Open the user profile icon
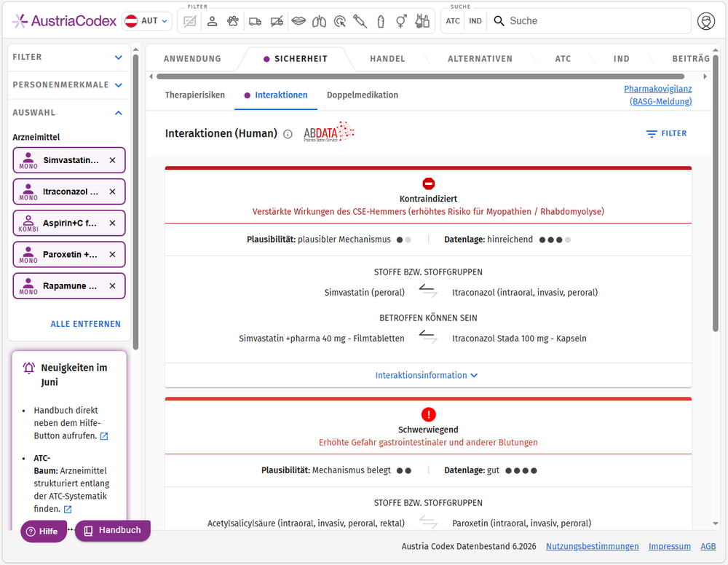This screenshot has height=565, width=728. pyautogui.click(x=705, y=21)
